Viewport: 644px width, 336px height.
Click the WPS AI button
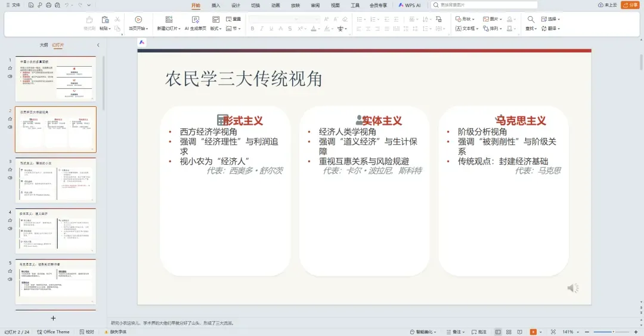(410, 5)
